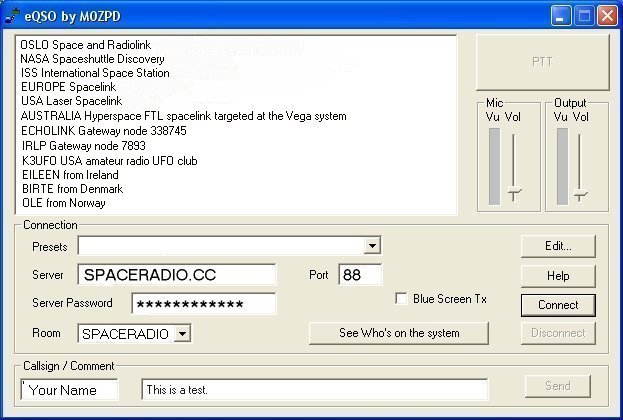The height and width of the screenshot is (420, 623).
Task: Select NASA Spaceshuttle Discovery in the list
Action: click(92, 59)
